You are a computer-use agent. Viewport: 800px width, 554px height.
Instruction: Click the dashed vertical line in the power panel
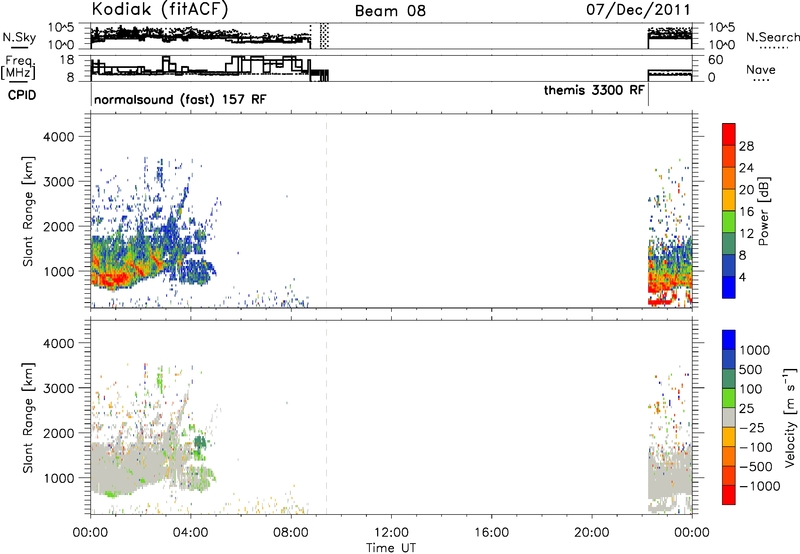coord(327,211)
